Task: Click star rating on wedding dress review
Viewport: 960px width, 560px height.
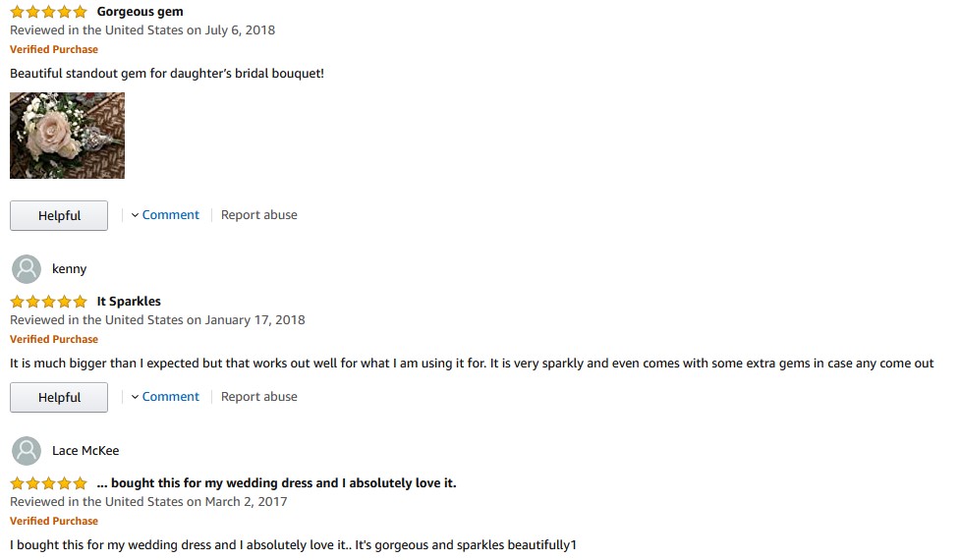Action: tap(48, 483)
